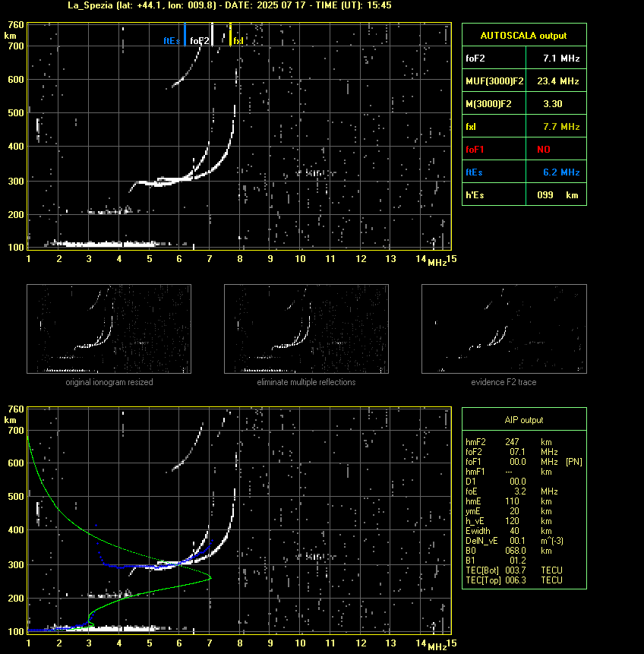This screenshot has height=654, width=644.
Task: Click the 10 MHz tick label on top ionogram
Action: point(300,259)
